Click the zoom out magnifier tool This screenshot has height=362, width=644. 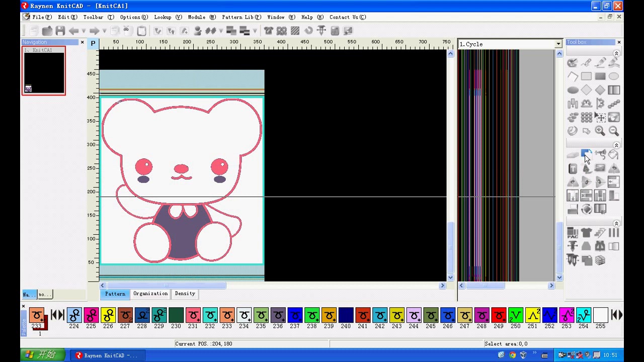pyautogui.click(x=613, y=131)
